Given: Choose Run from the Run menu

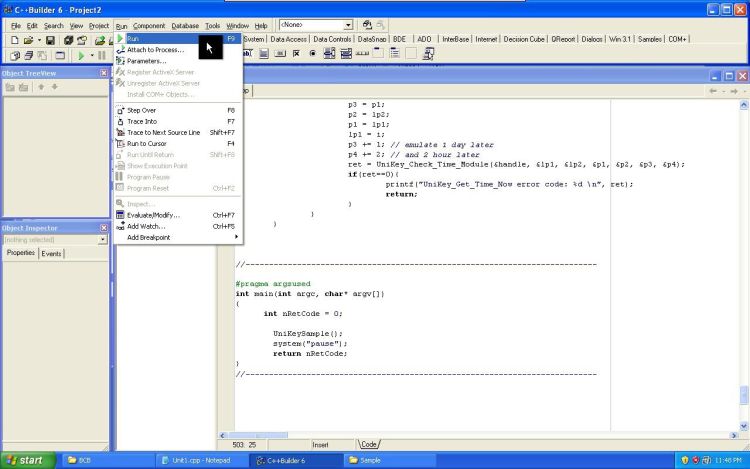Looking at the screenshot, I should pyautogui.click(x=178, y=39).
